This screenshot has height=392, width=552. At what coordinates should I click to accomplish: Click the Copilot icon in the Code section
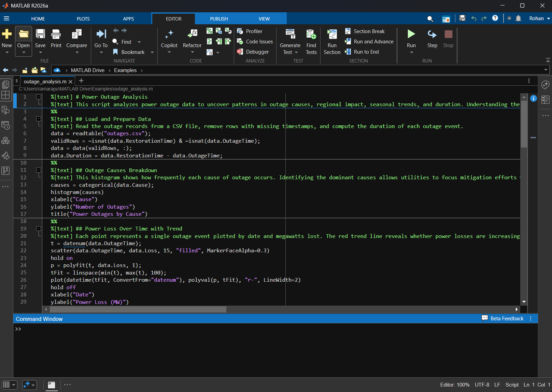[169, 34]
